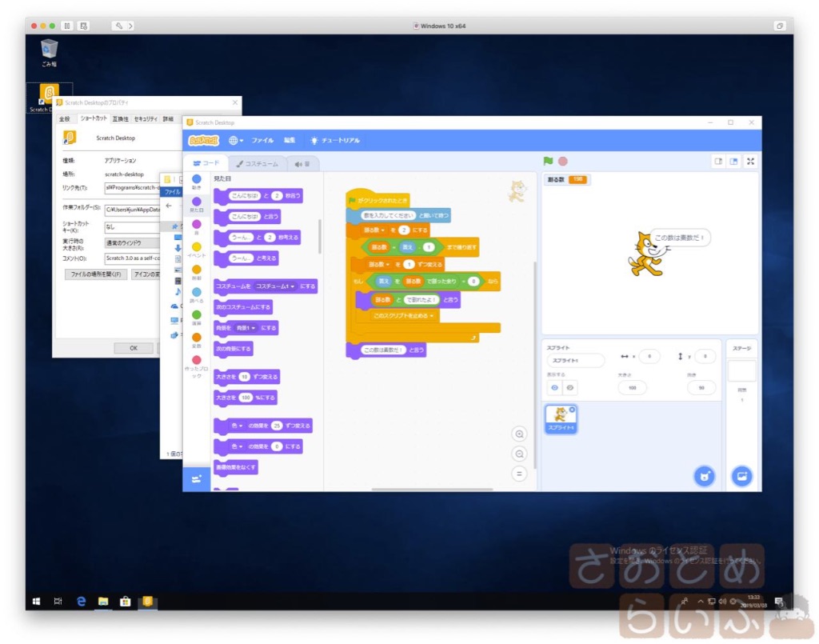Select the スプライト1 sprite thumbnail

(561, 419)
